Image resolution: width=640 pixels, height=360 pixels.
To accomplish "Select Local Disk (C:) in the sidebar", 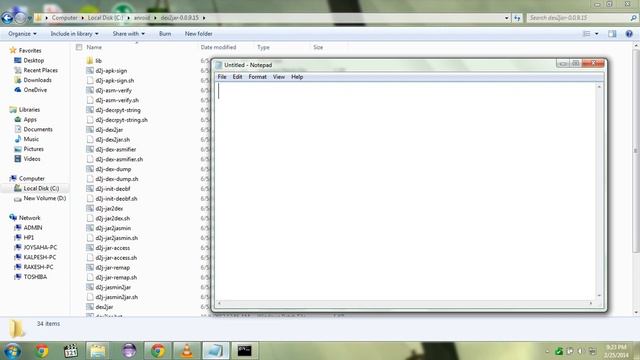I will tap(41, 188).
